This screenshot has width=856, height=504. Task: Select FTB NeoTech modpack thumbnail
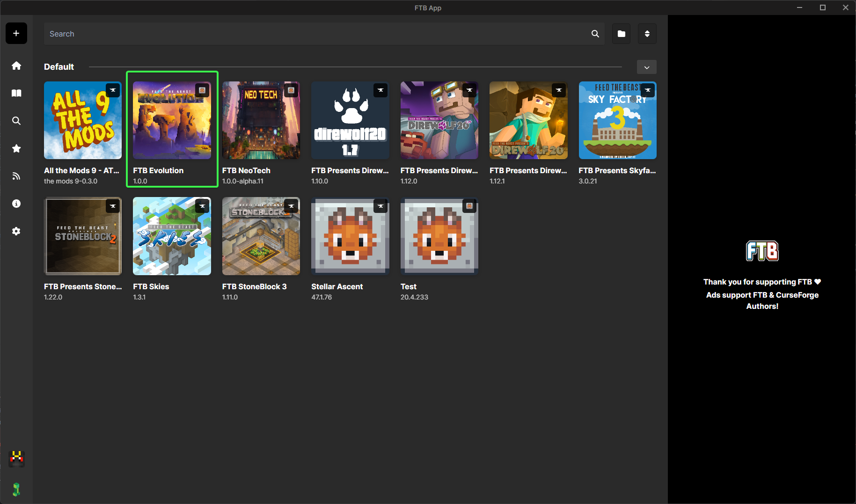pos(261,120)
